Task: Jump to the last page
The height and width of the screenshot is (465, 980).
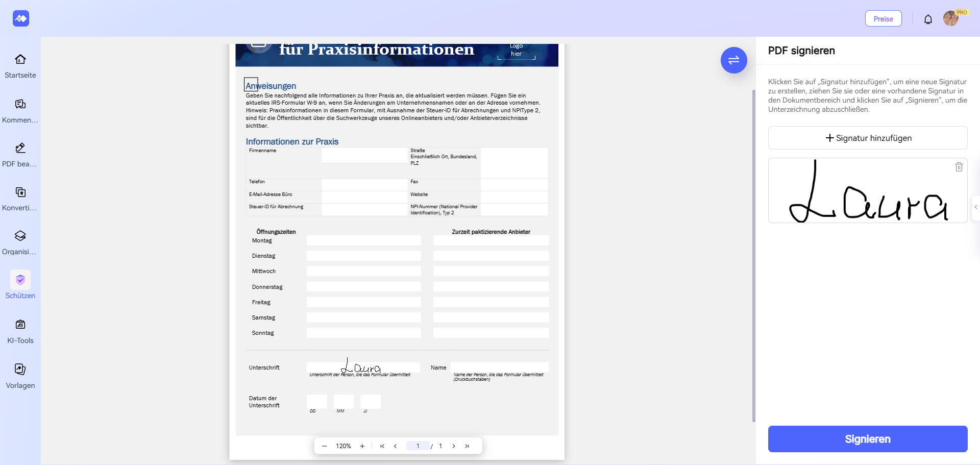Action: (467, 446)
